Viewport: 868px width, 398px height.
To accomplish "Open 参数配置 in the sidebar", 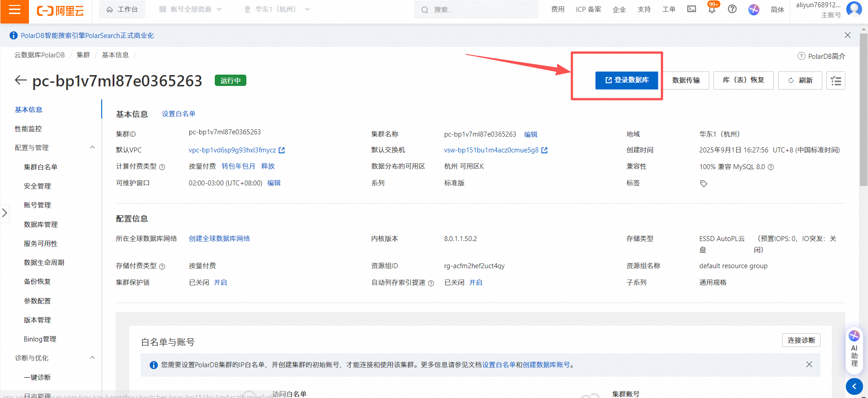I will (x=38, y=301).
